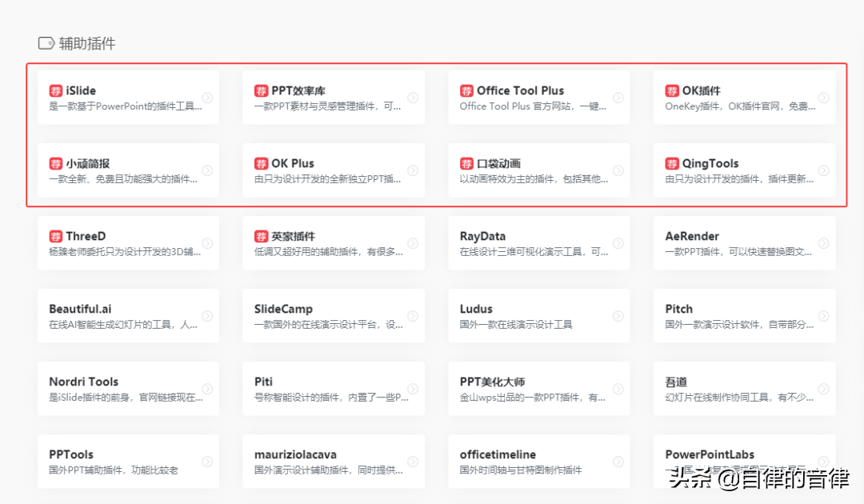Click the arrow icon on QingTools card
The image size is (864, 504).
(x=824, y=170)
